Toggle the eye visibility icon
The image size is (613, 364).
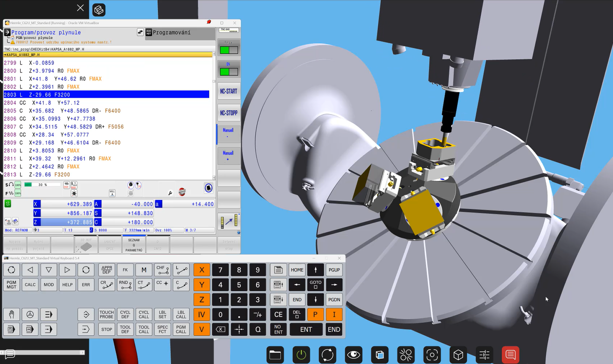tap(353, 355)
